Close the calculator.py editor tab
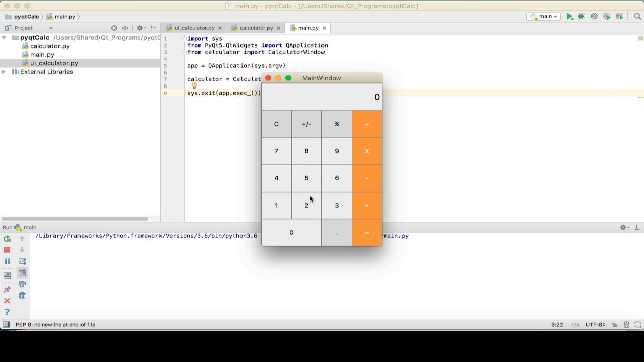 point(278,28)
